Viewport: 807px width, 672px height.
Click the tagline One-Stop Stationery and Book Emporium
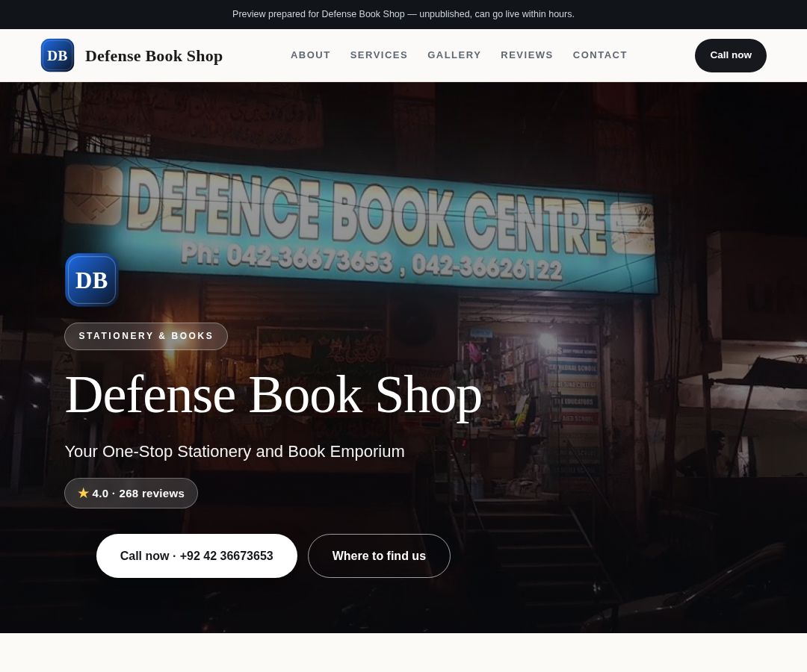click(235, 452)
